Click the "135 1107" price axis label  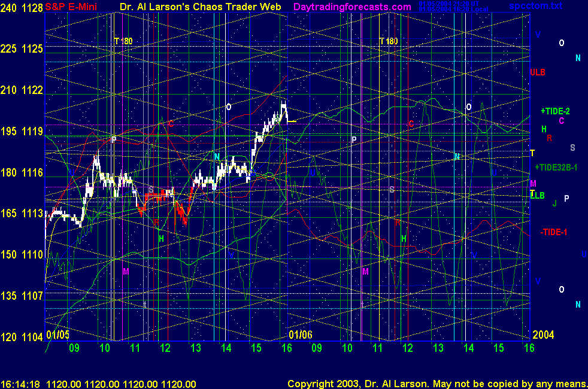click(x=22, y=296)
